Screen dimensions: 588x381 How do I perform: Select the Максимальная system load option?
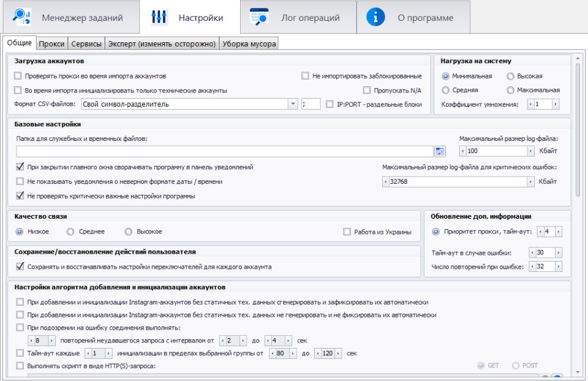click(x=510, y=90)
